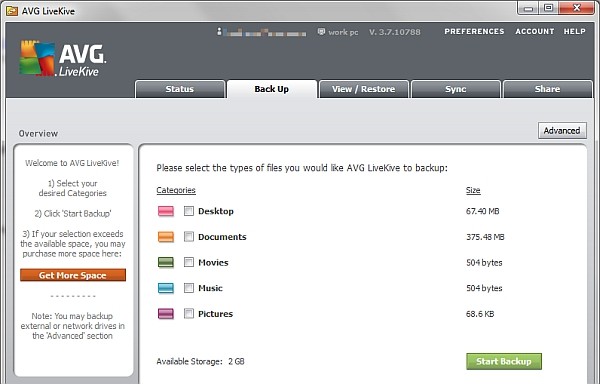Click the orange Documents category icon
This screenshot has height=384, width=600.
pyautogui.click(x=166, y=237)
